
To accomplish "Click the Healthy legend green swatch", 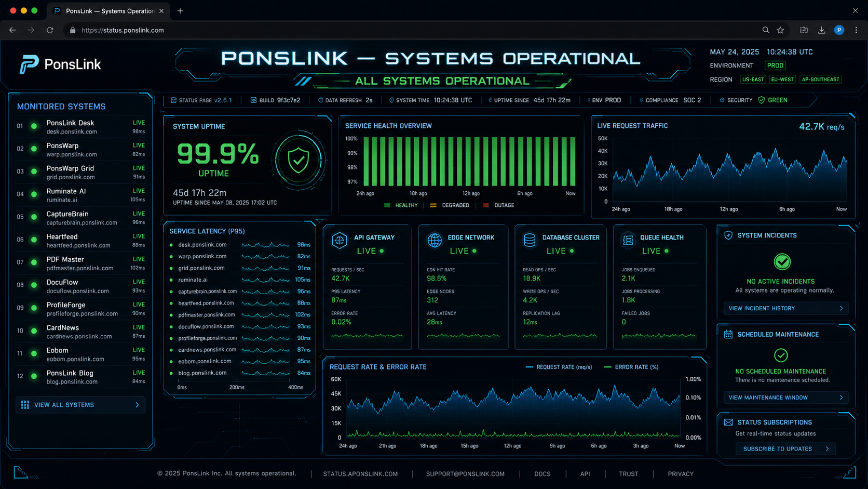I will [387, 205].
